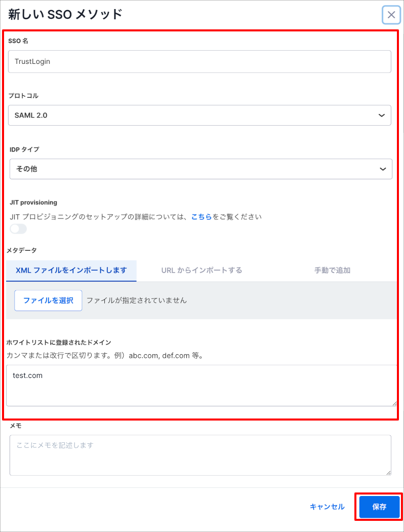The image size is (404, 532).
Task: Click the SSO name field containing TrustLogin
Action: (x=199, y=61)
